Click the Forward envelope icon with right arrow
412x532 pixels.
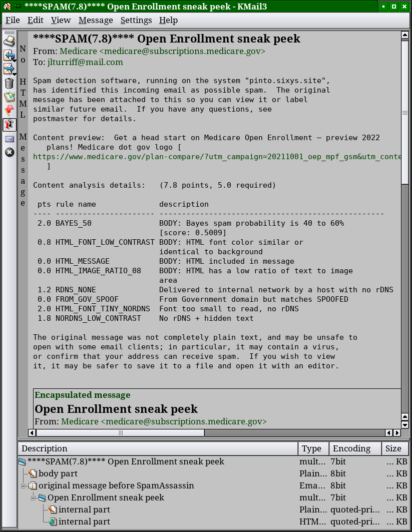coord(9,69)
